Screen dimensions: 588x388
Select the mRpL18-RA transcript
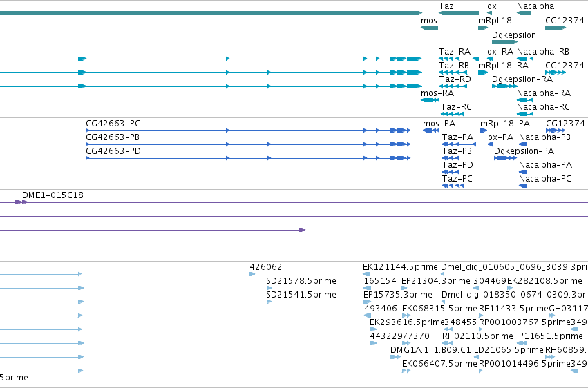pos(503,66)
